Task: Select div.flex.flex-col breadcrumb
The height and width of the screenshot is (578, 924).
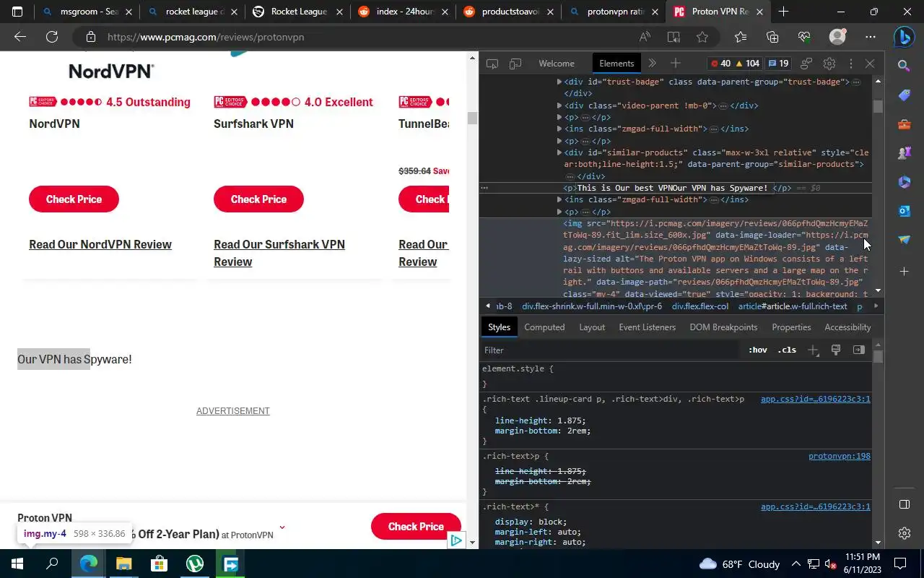Action: [699, 306]
